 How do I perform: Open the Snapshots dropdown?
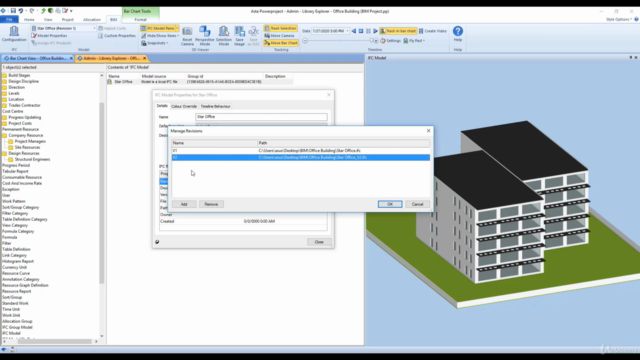click(155, 43)
